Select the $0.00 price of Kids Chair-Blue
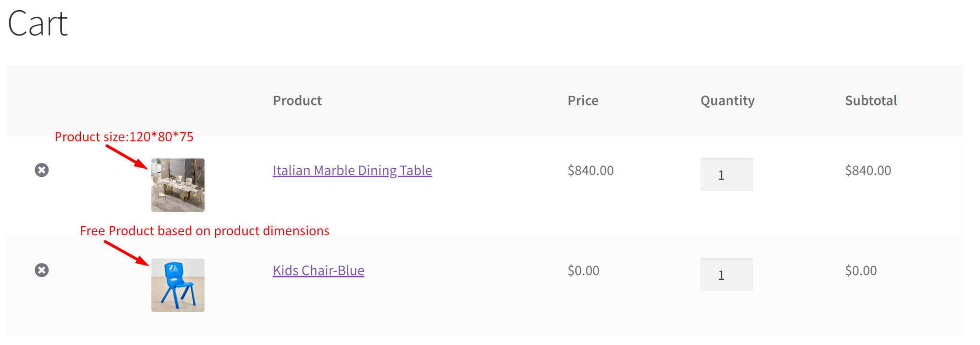 583,270
